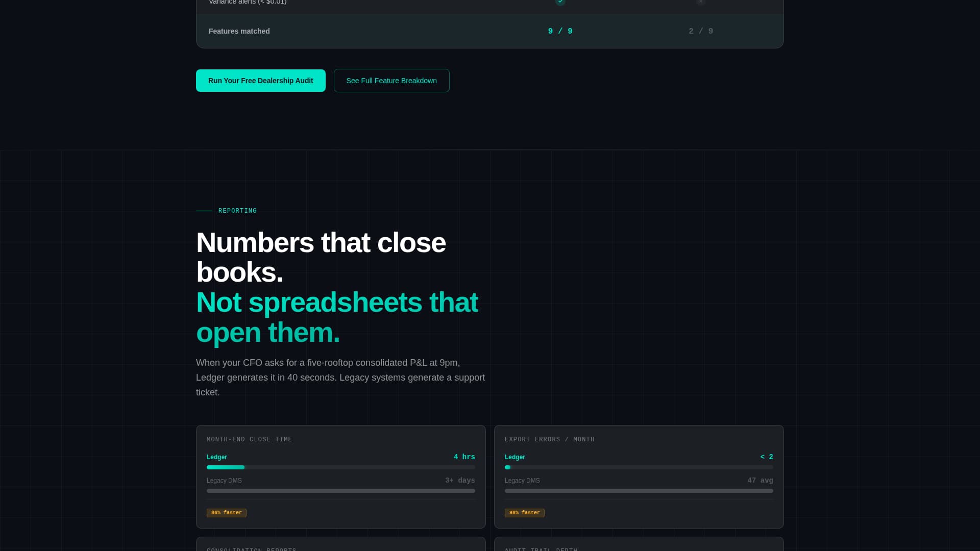Click the Numbers that close books heading
The image size is (980, 551).
[321, 257]
